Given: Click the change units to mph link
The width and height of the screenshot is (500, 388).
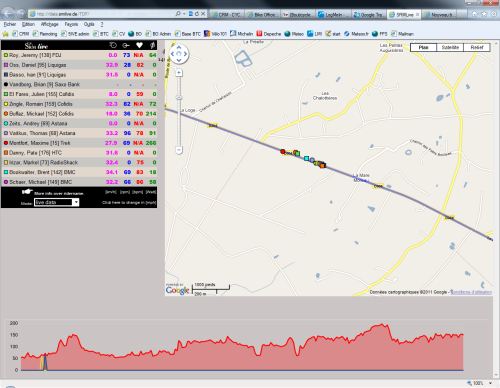Looking at the screenshot, I should tap(129, 203).
